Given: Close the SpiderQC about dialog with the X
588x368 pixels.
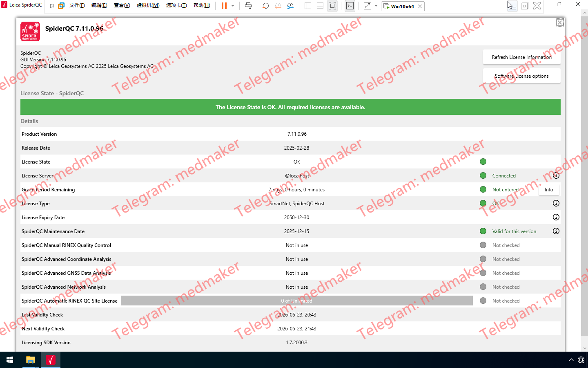Looking at the screenshot, I should [x=559, y=22].
